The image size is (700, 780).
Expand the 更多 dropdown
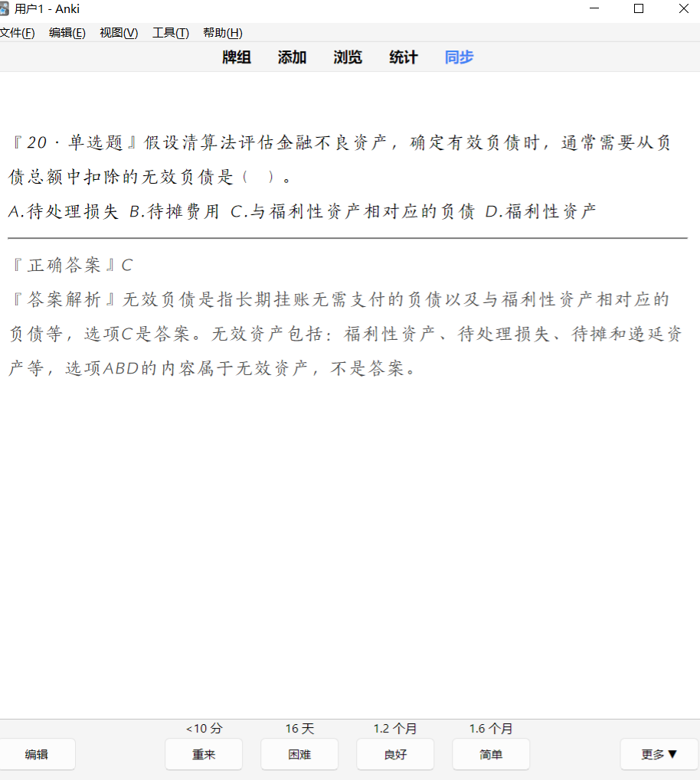(659, 754)
